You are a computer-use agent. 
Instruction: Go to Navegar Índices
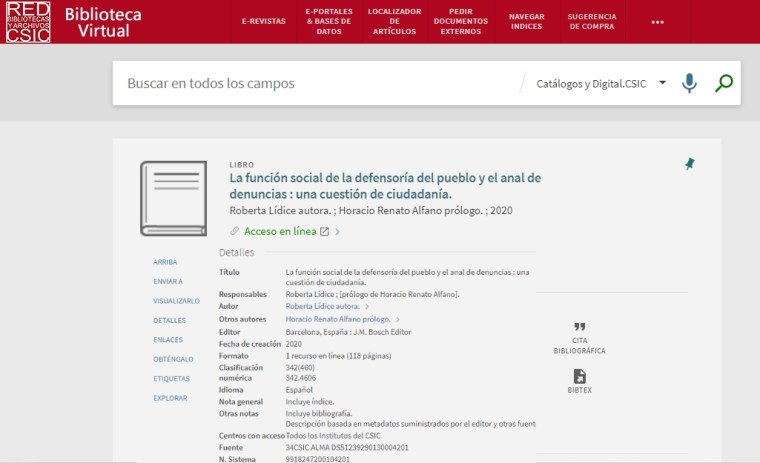point(526,21)
